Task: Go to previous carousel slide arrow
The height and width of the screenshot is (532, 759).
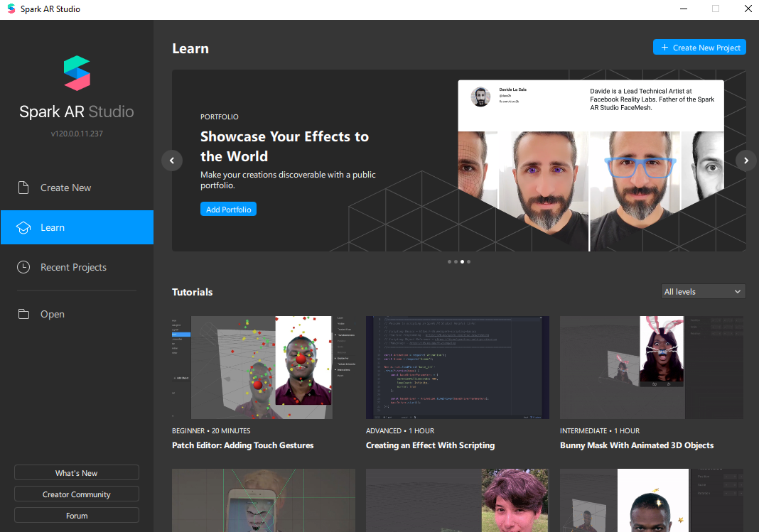Action: (x=172, y=161)
